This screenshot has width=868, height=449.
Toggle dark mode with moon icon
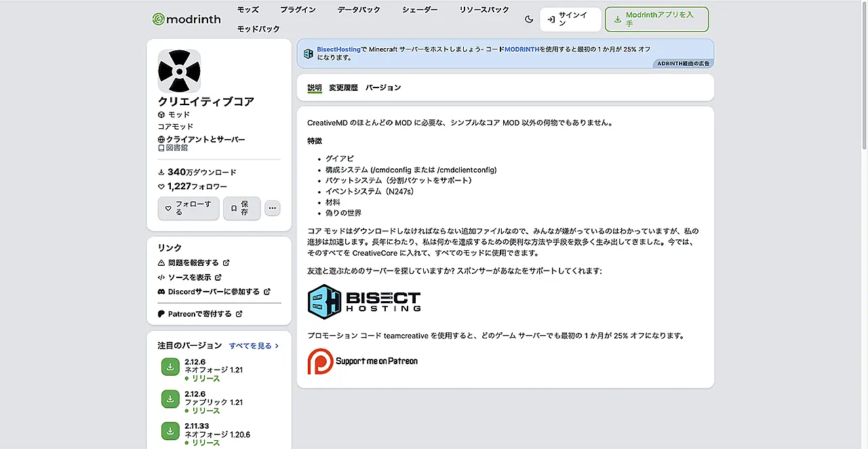click(529, 19)
